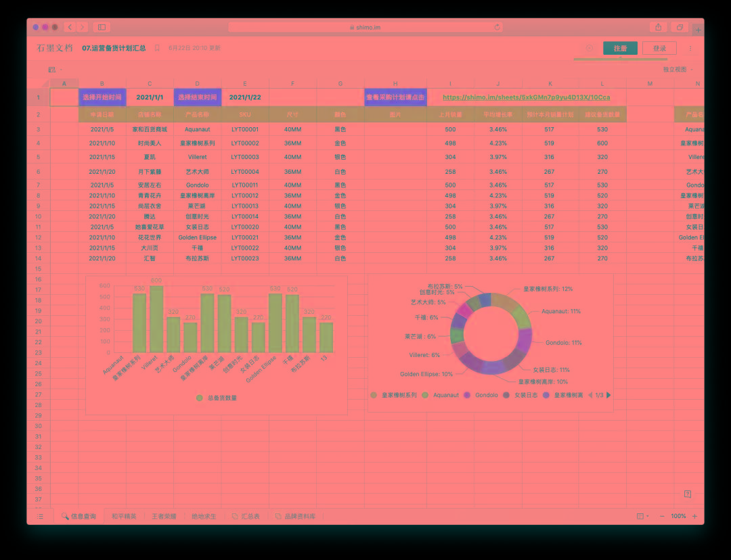The width and height of the screenshot is (731, 560).
Task: Go to previous pie legend page
Action: click(590, 395)
